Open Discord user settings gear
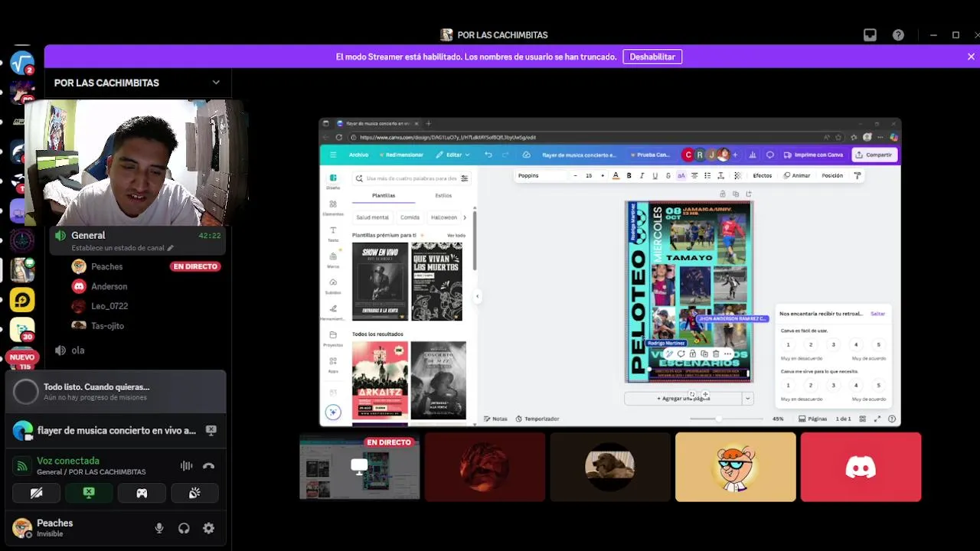 pyautogui.click(x=208, y=528)
